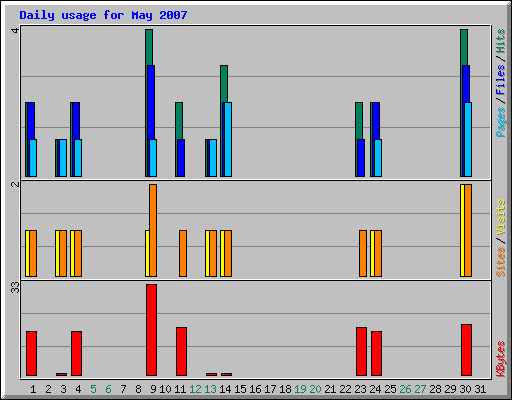Click the orange Sites bar for day 9
Image resolution: width=512 pixels, height=400 pixels.
click(x=153, y=230)
